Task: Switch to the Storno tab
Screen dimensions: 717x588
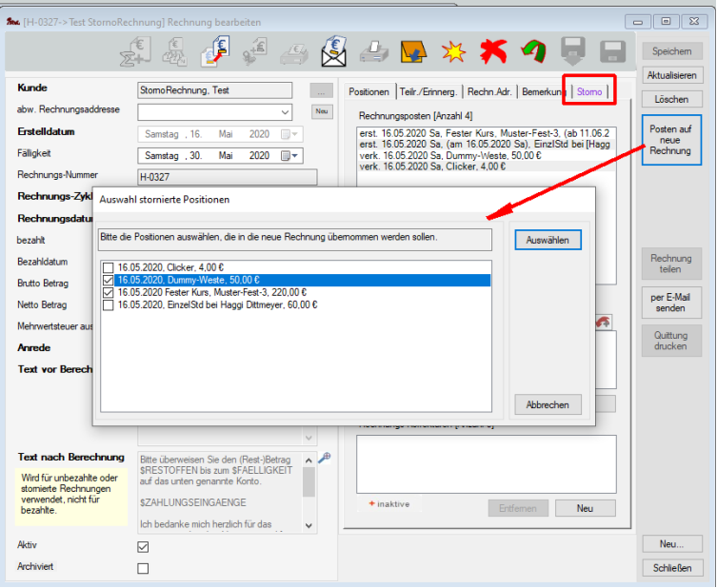Action: coord(589,91)
